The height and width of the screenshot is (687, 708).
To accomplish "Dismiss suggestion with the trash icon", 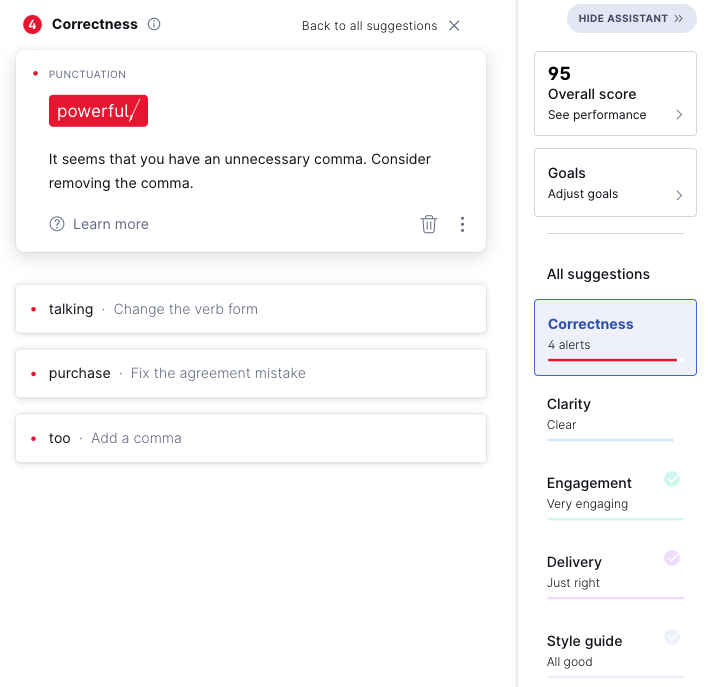I will coord(429,224).
